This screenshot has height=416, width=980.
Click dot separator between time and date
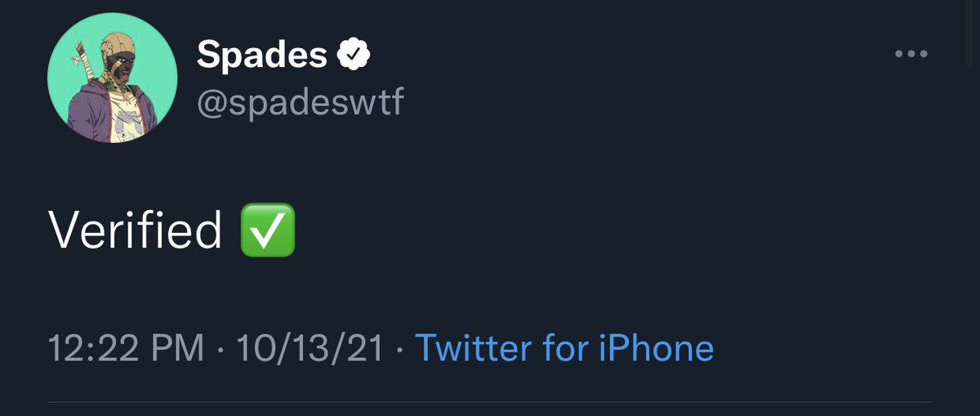[220, 349]
